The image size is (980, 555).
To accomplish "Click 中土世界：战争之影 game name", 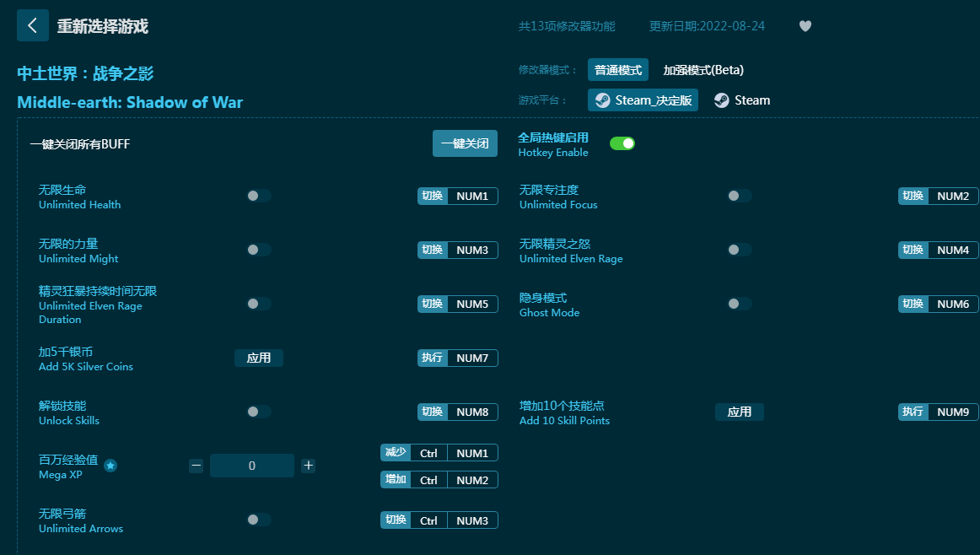I will (85, 73).
